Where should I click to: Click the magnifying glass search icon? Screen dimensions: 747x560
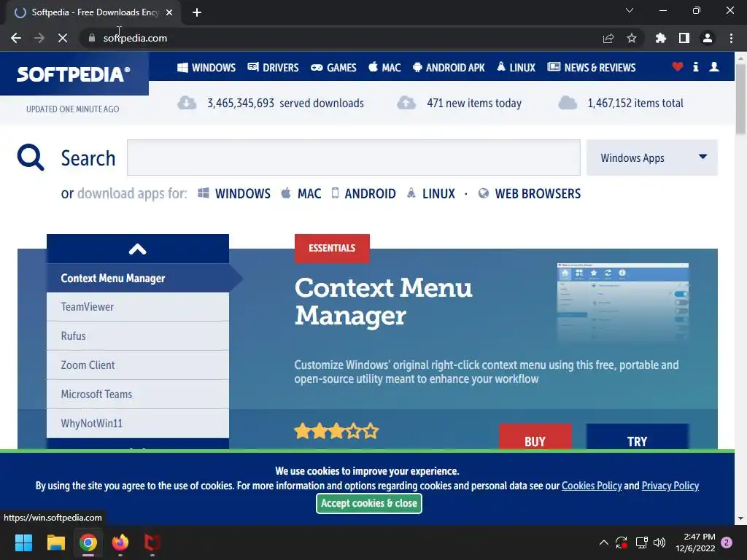[31, 157]
